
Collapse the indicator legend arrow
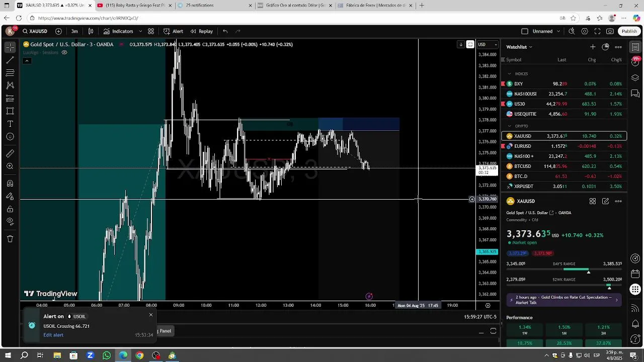(x=27, y=61)
